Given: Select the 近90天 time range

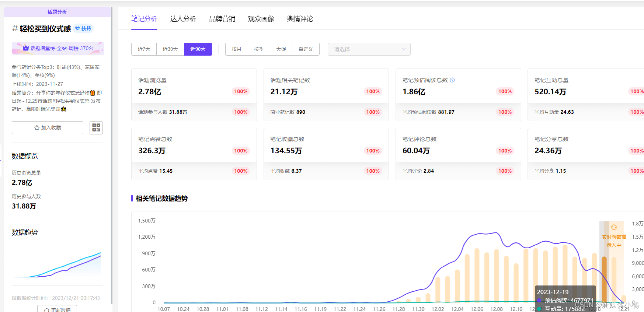Looking at the screenshot, I should pos(198,49).
